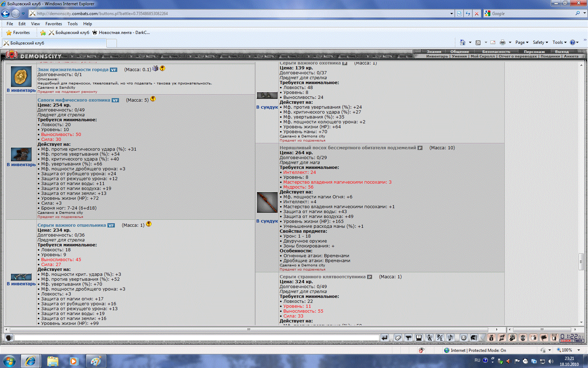
Task: Click the IE Refresh button
Action: click(468, 13)
